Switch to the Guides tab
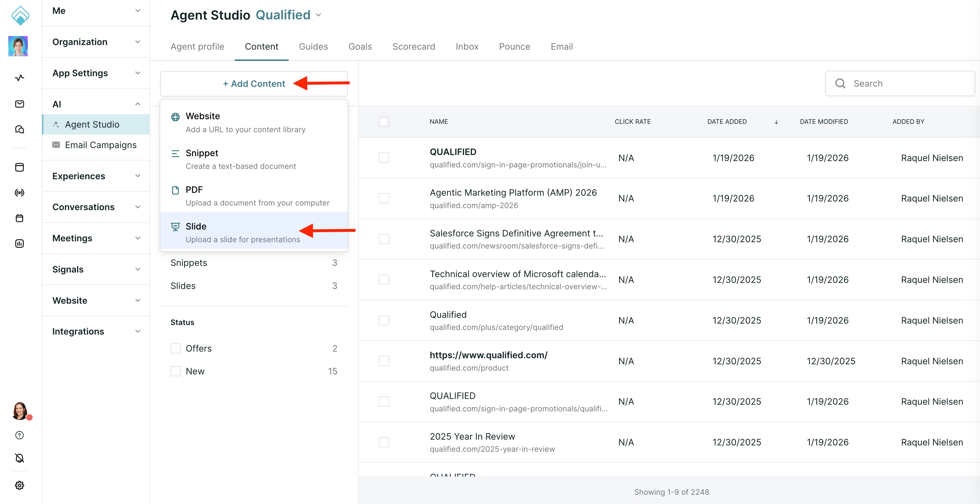The image size is (980, 504). 313,46
